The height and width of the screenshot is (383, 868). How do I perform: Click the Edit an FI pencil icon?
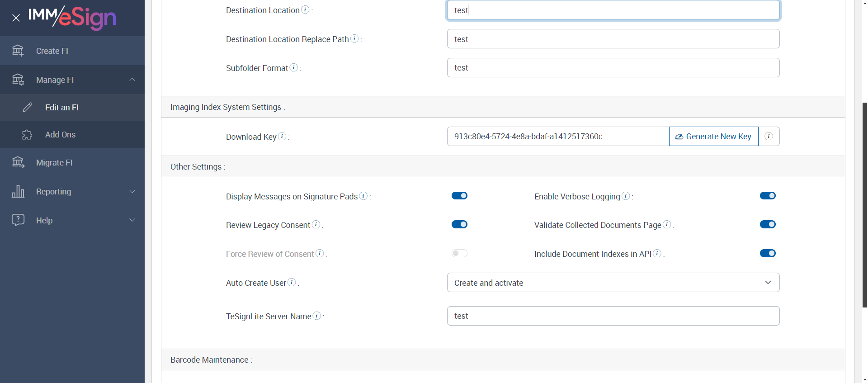[x=28, y=107]
